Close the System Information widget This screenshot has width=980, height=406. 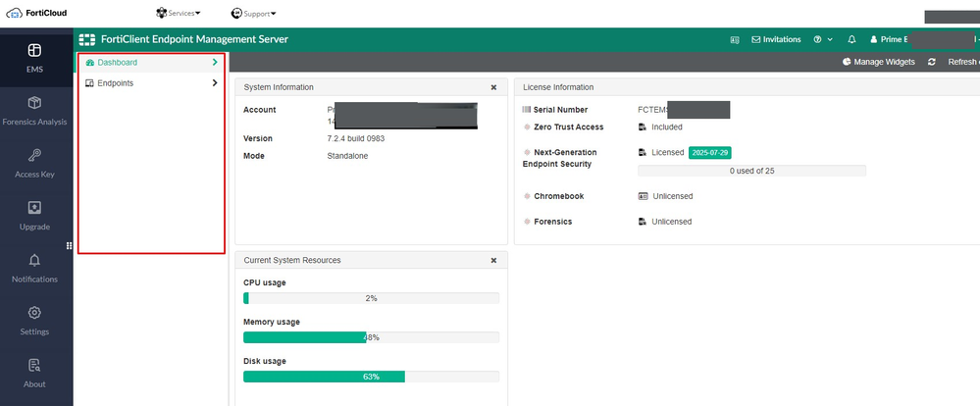pos(493,87)
